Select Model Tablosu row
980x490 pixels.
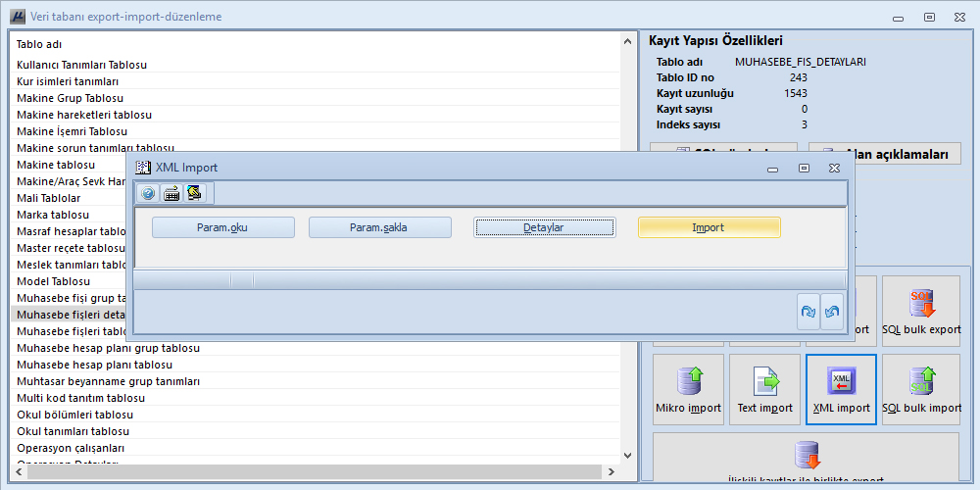click(x=69, y=281)
